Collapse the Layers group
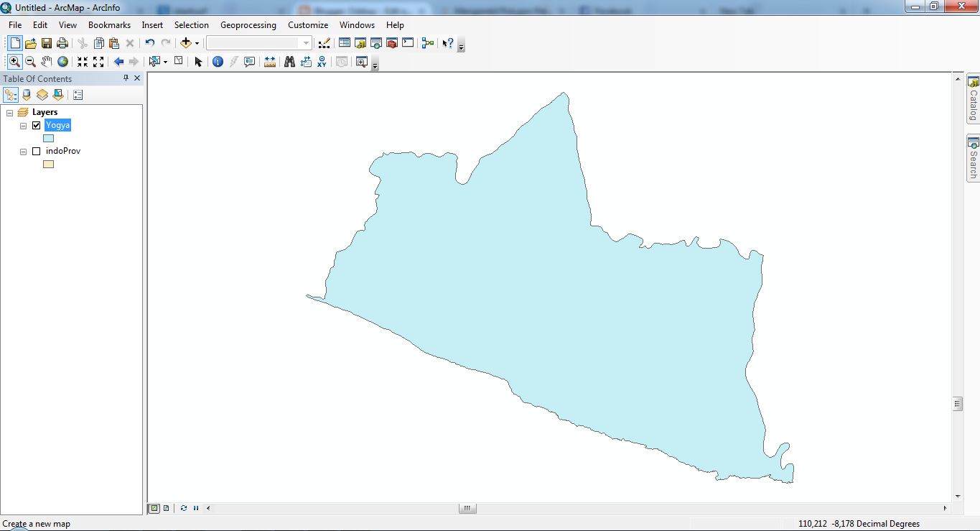Screen dimensions: 980x531 (x=9, y=112)
